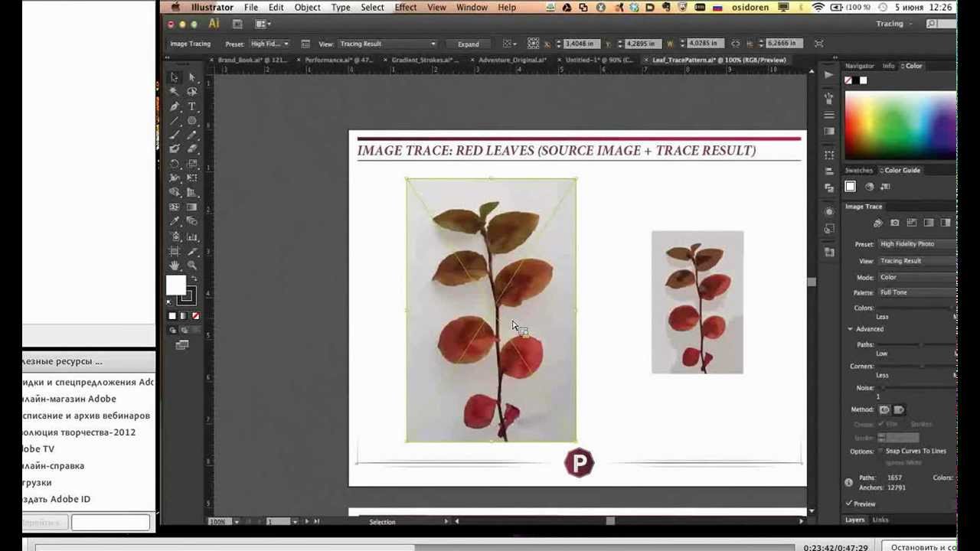980x551 pixels.
Task: Open the Tracing workspace switcher
Action: 894,24
